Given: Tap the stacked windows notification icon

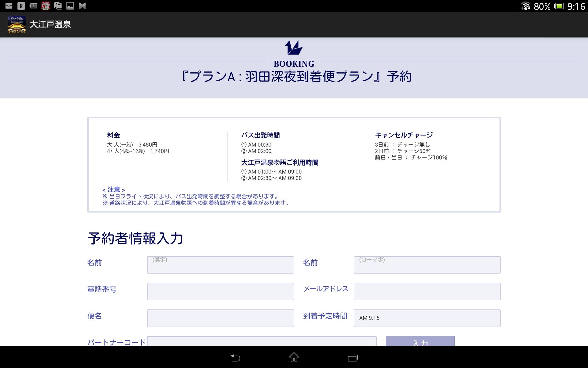Looking at the screenshot, I should tap(58, 6).
